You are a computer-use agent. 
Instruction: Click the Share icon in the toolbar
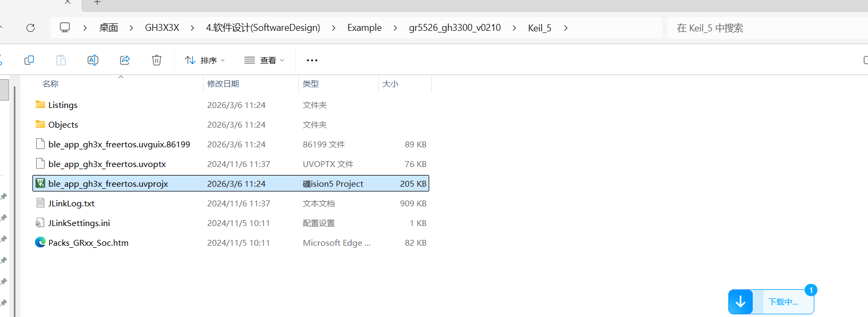125,60
